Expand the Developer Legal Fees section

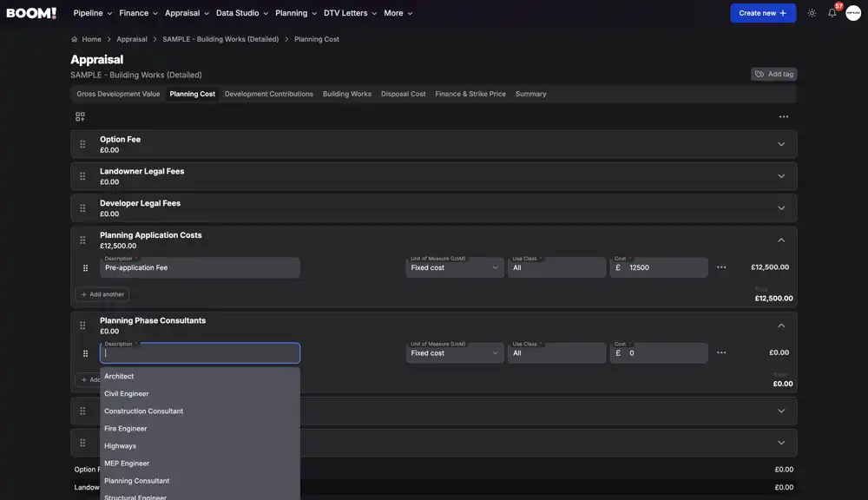click(781, 208)
